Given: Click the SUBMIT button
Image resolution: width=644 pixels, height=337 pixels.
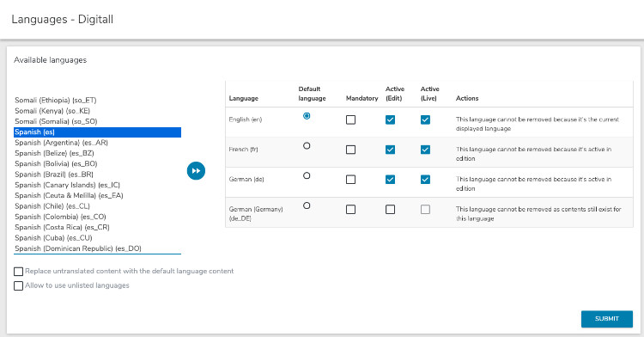Looking at the screenshot, I should coord(607,319).
